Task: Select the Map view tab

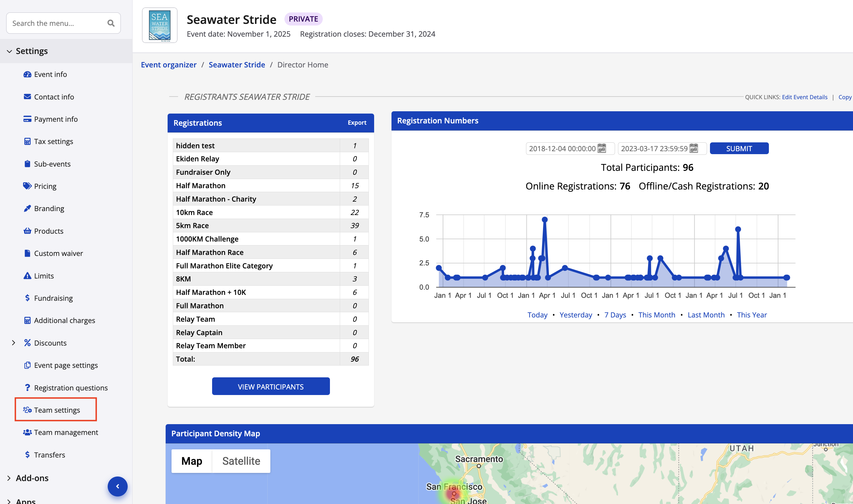Action: (192, 461)
